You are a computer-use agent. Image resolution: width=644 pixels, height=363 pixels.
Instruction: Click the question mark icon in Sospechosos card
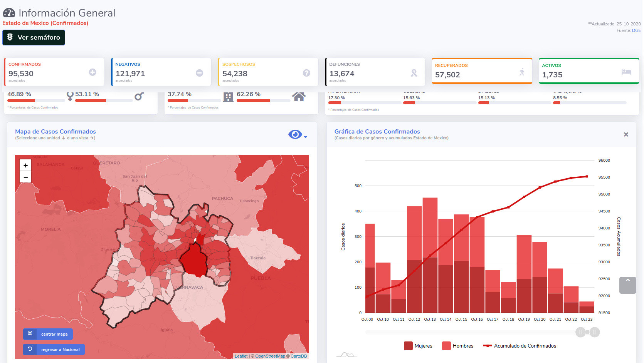click(306, 73)
